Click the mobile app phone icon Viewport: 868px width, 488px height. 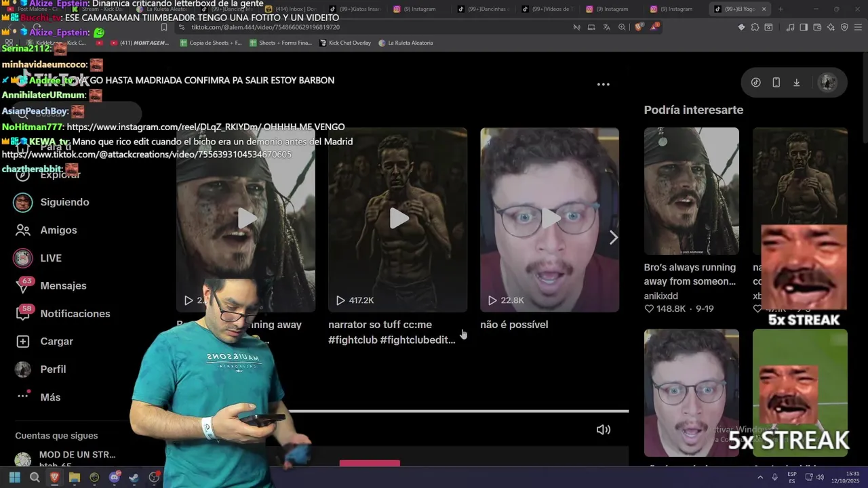click(x=776, y=82)
